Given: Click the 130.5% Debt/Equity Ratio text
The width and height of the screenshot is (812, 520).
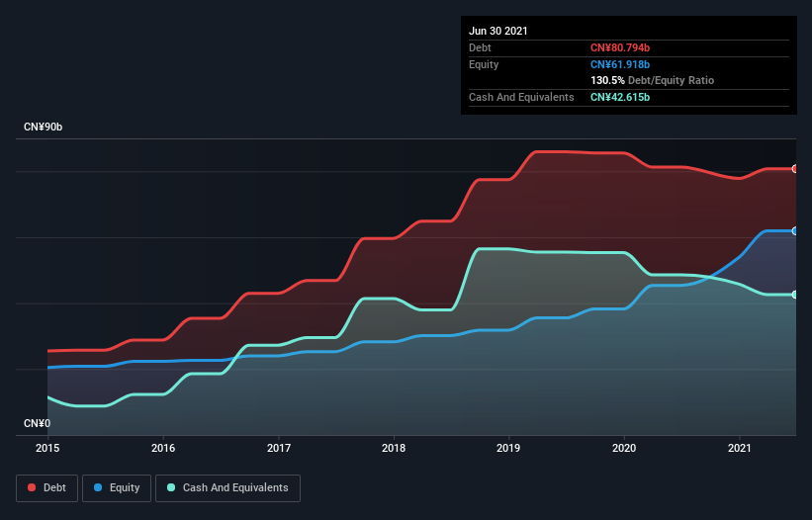Looking at the screenshot, I should click(652, 80).
